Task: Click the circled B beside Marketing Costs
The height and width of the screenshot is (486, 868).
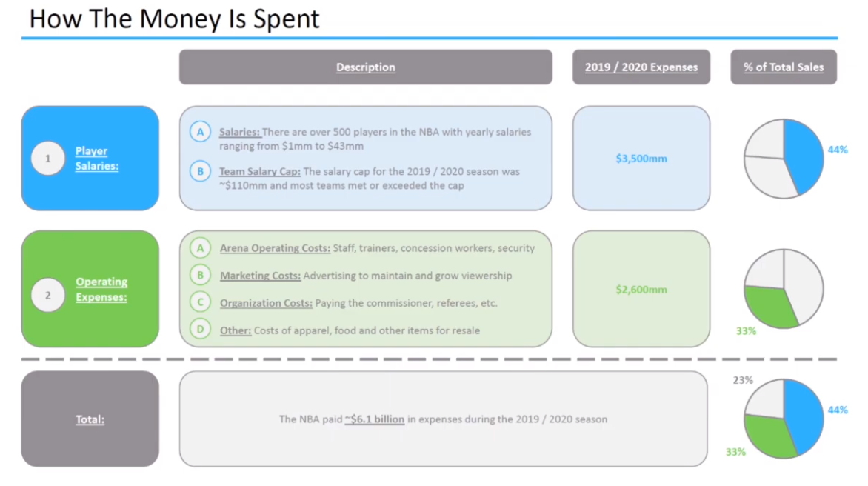Action: click(201, 276)
